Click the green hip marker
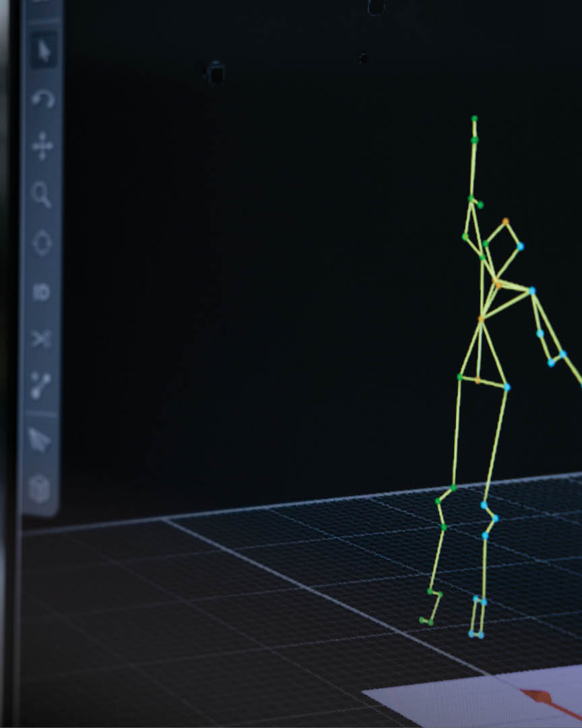 [x=459, y=377]
